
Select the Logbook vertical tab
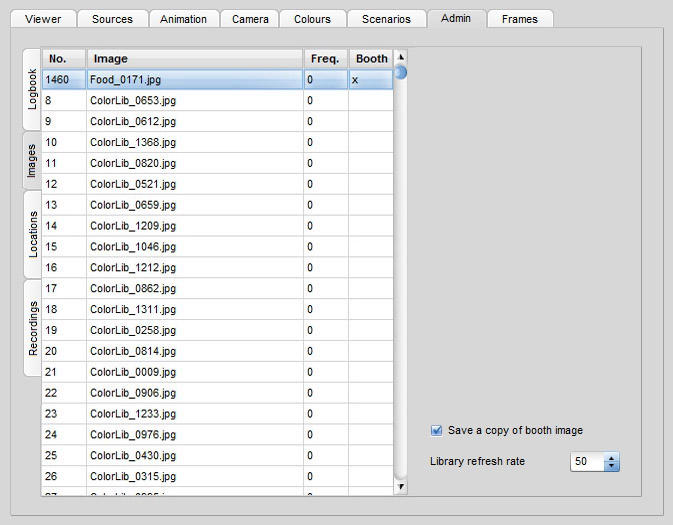coord(32,89)
